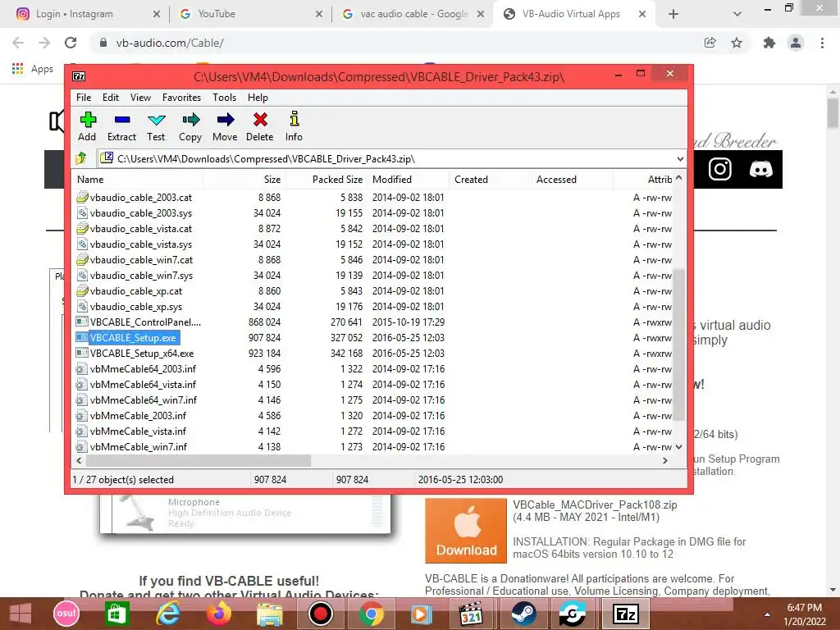Select vbaudio_cable_win7.sys file

[141, 276]
